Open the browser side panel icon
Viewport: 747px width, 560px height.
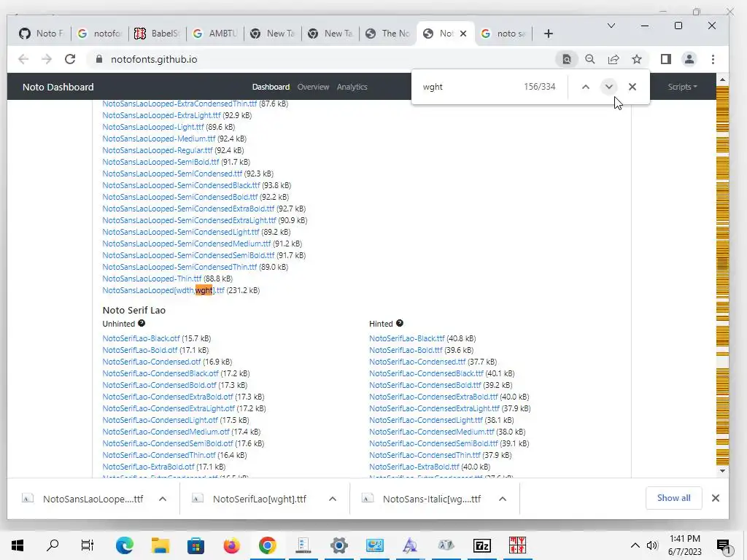pyautogui.click(x=665, y=59)
